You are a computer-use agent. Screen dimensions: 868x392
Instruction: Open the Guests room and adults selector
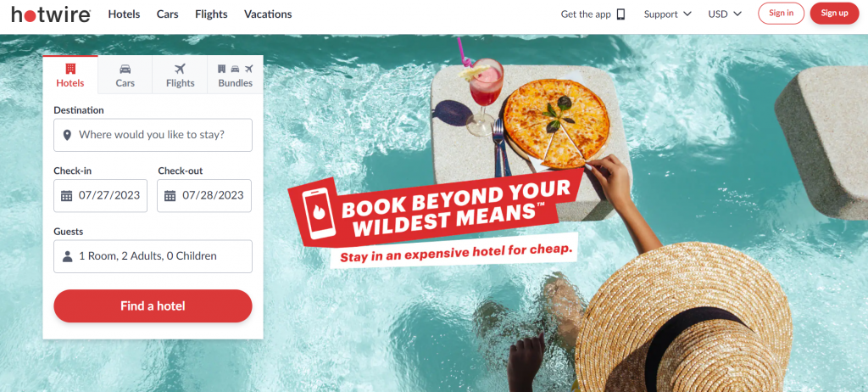pos(153,256)
